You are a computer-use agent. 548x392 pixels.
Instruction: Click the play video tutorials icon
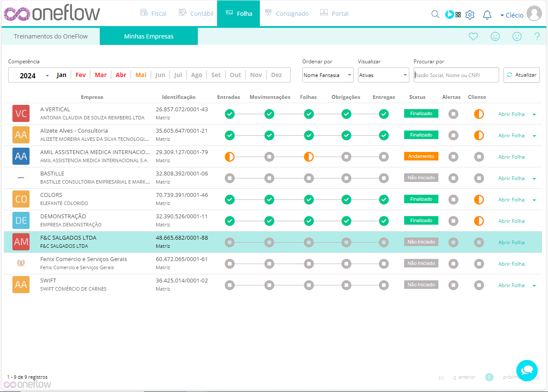tap(450, 14)
